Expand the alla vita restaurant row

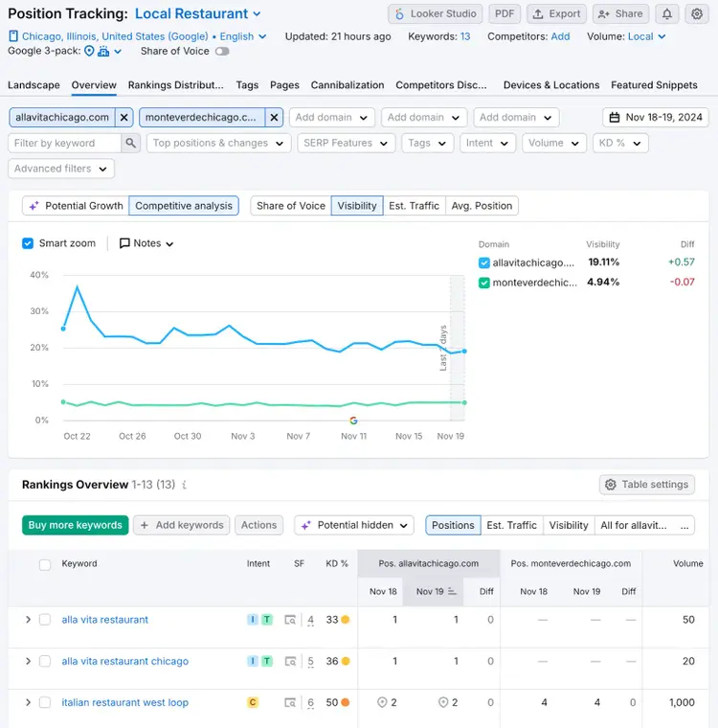point(28,620)
